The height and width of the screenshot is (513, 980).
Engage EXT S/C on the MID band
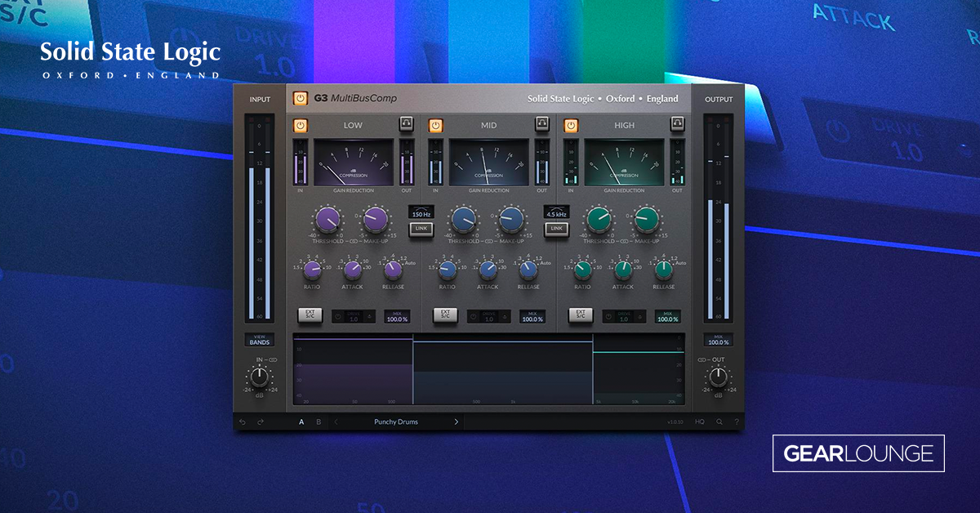(x=445, y=316)
